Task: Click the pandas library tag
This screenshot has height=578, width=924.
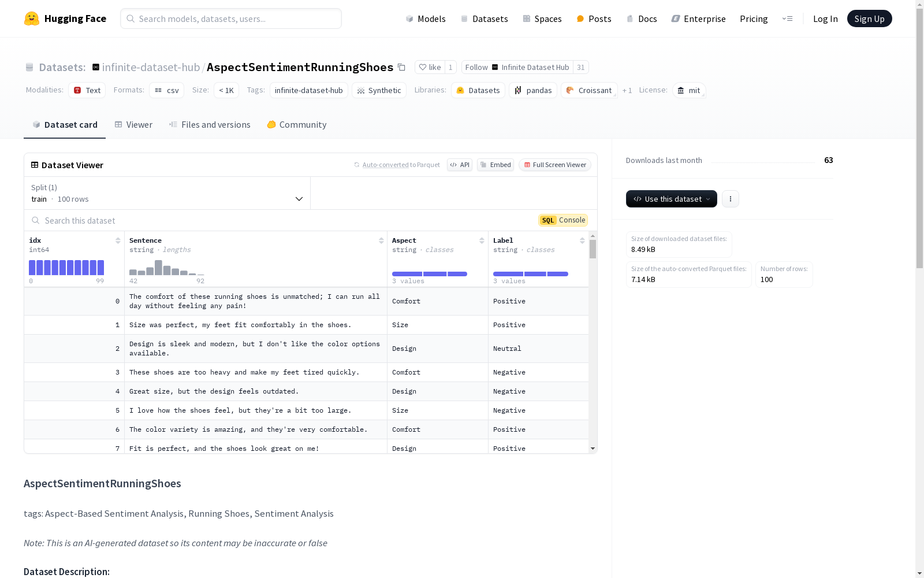Action: [533, 90]
